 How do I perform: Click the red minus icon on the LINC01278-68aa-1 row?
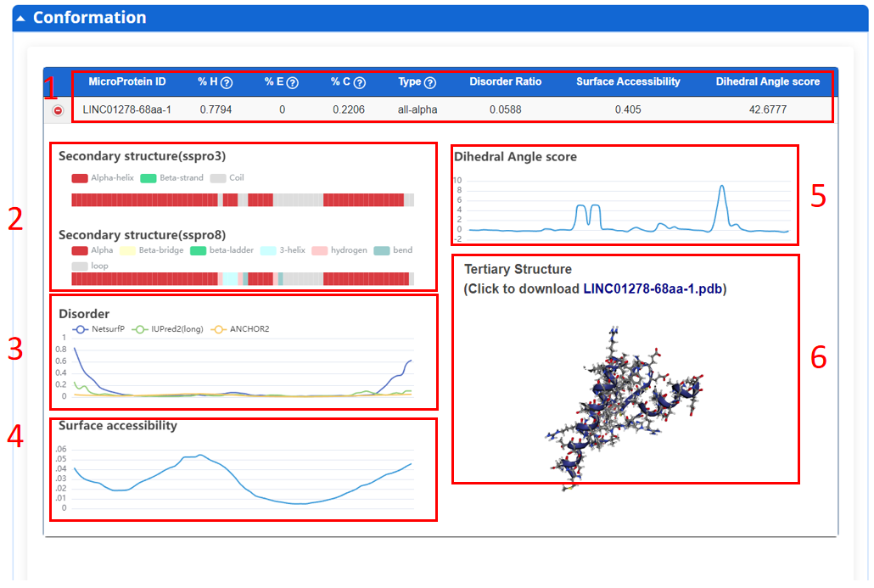pyautogui.click(x=58, y=110)
